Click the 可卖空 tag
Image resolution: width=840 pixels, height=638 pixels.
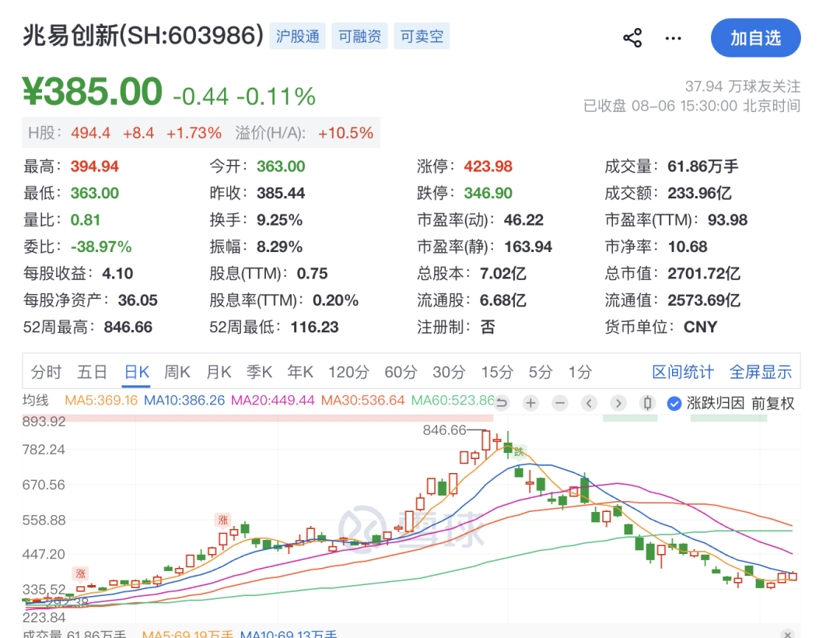pyautogui.click(x=422, y=36)
